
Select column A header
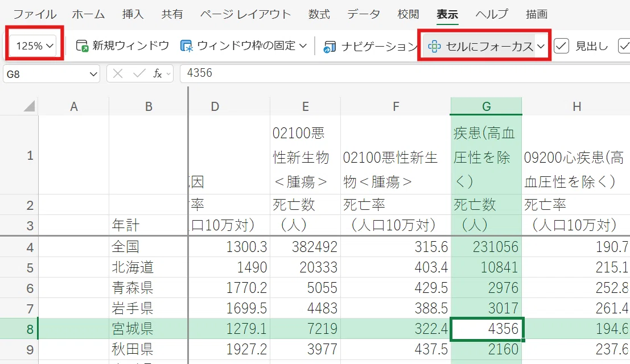(73, 106)
